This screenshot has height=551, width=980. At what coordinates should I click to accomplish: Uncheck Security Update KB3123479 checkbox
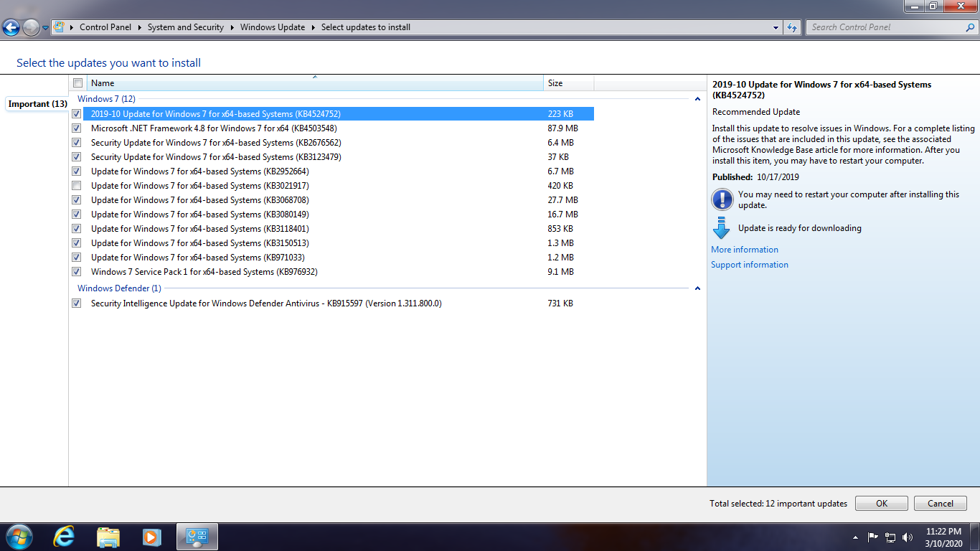[77, 157]
